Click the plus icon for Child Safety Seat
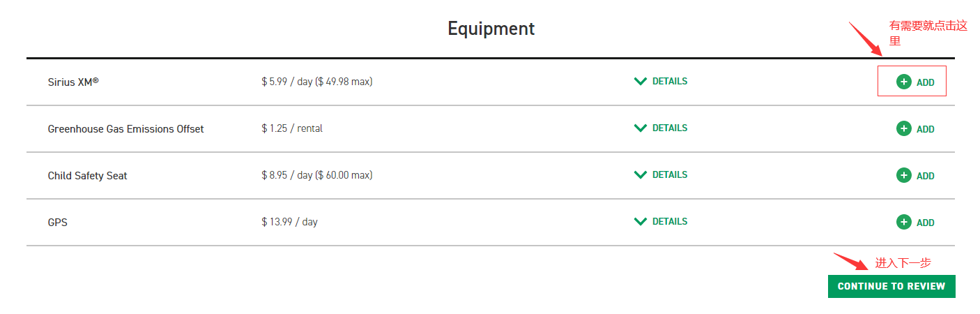This screenshot has height=314, width=980. pos(903,175)
